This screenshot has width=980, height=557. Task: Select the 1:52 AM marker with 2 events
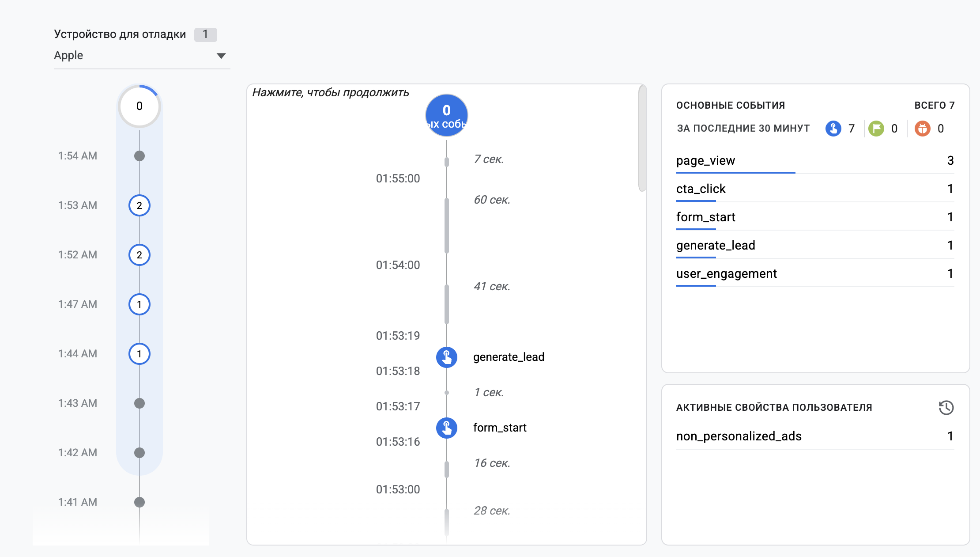point(139,255)
